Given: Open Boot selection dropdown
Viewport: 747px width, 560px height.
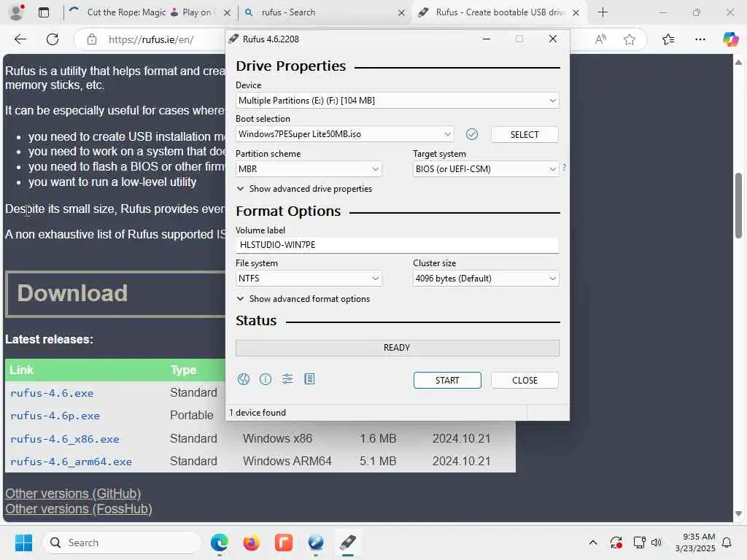Looking at the screenshot, I should click(345, 134).
